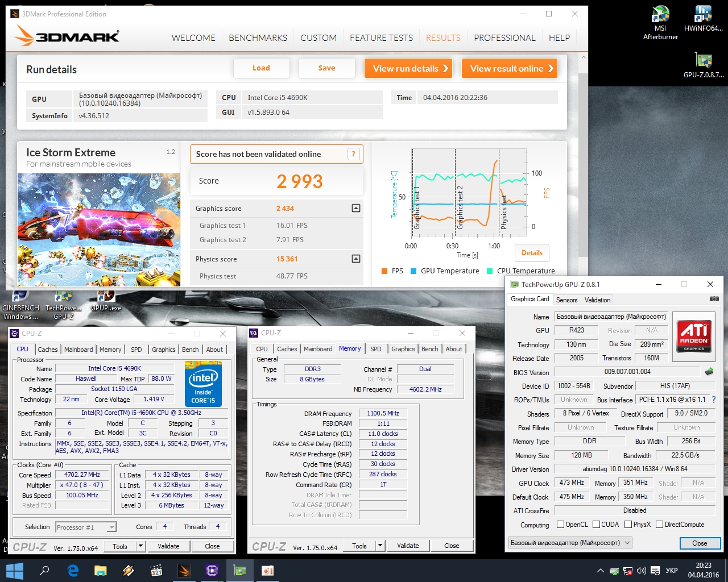Click View result online button
The image size is (728, 582).
[x=509, y=68]
